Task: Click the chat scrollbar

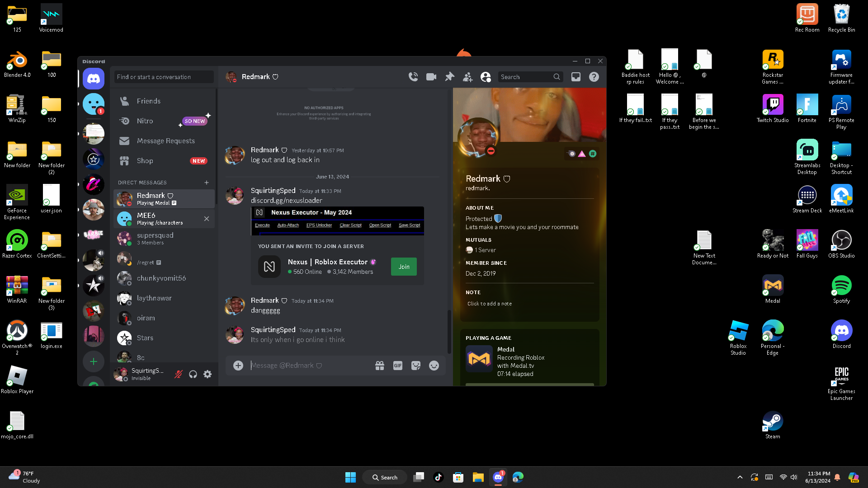Action: [x=449, y=331]
